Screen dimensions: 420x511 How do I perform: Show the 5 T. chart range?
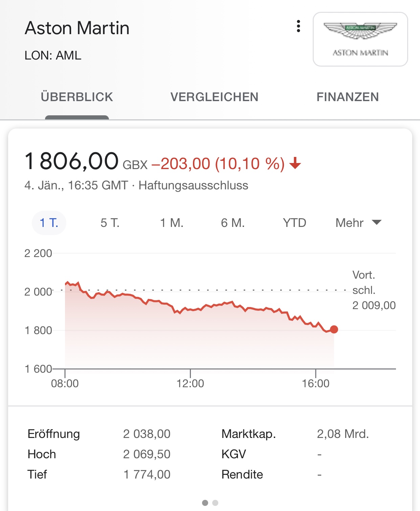click(110, 223)
